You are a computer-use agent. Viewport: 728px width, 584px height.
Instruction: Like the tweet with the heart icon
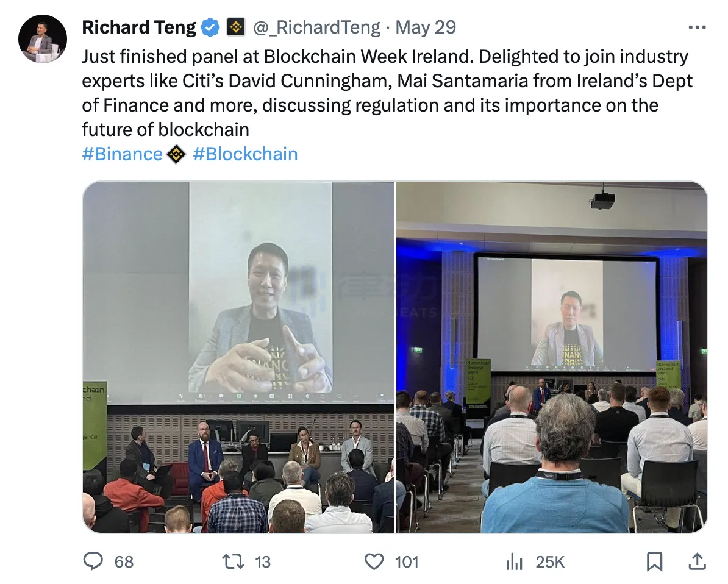click(x=374, y=561)
